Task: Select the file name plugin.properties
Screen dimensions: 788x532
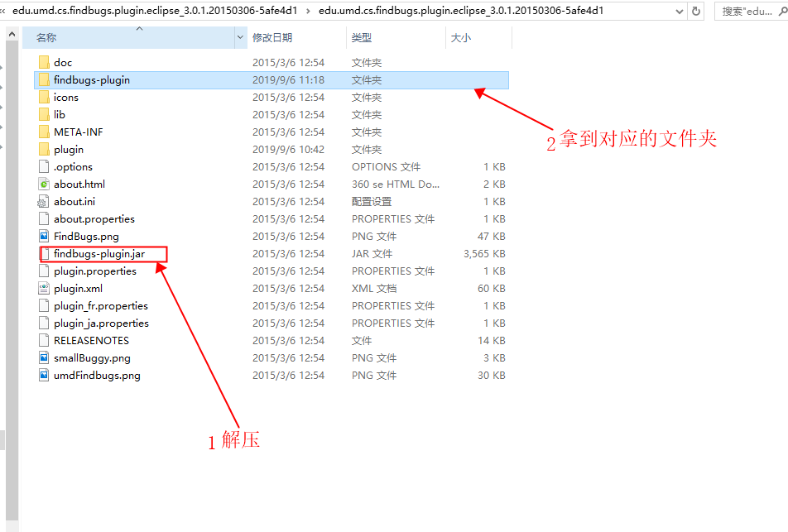Action: coord(95,271)
